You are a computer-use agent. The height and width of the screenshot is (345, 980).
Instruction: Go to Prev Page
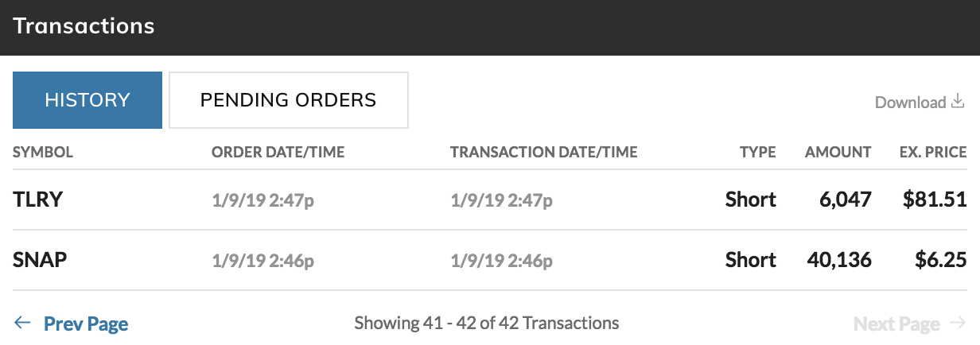(x=86, y=324)
